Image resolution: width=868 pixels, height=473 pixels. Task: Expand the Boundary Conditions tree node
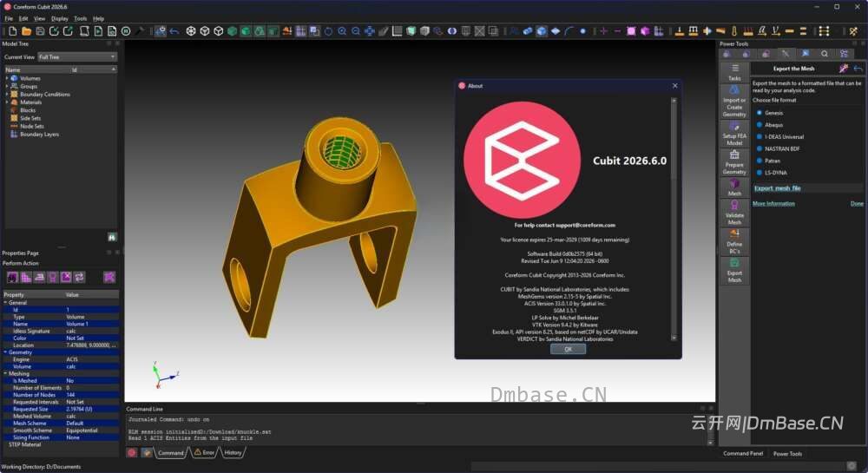(x=7, y=95)
